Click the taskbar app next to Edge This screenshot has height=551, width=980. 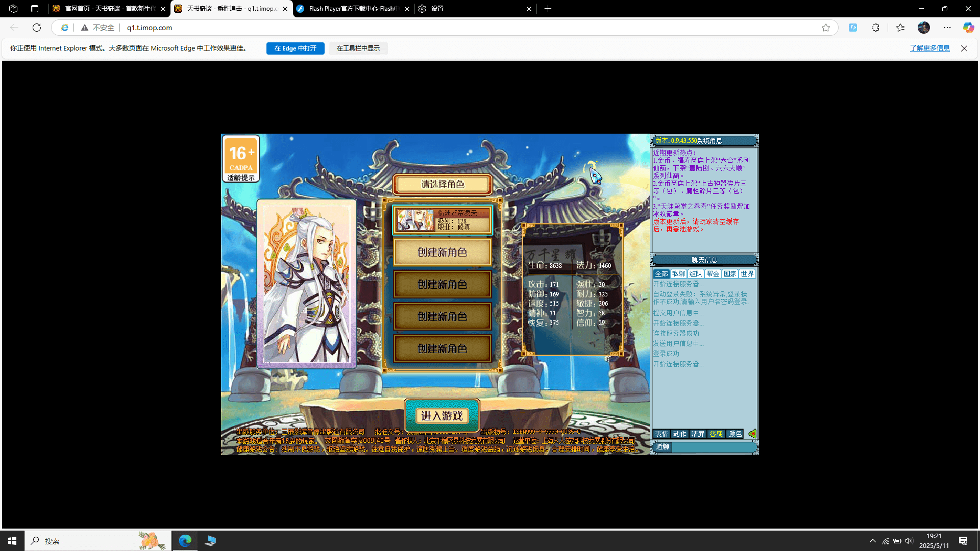210,541
